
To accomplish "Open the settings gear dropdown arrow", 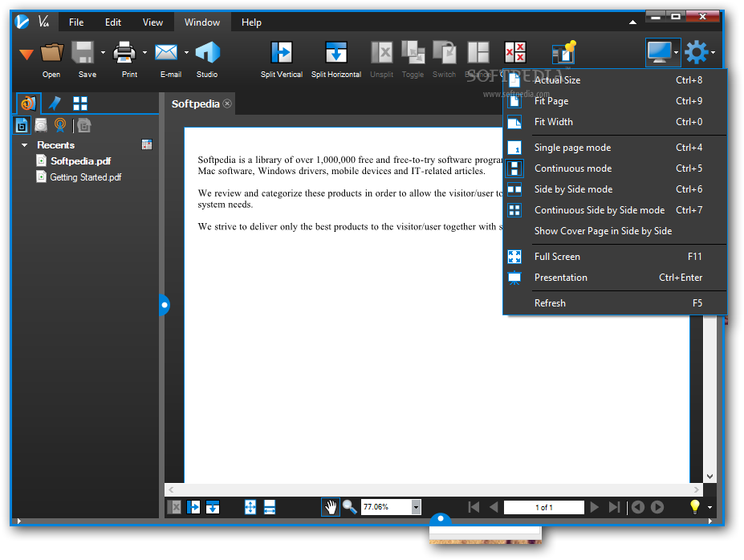I will click(x=714, y=53).
